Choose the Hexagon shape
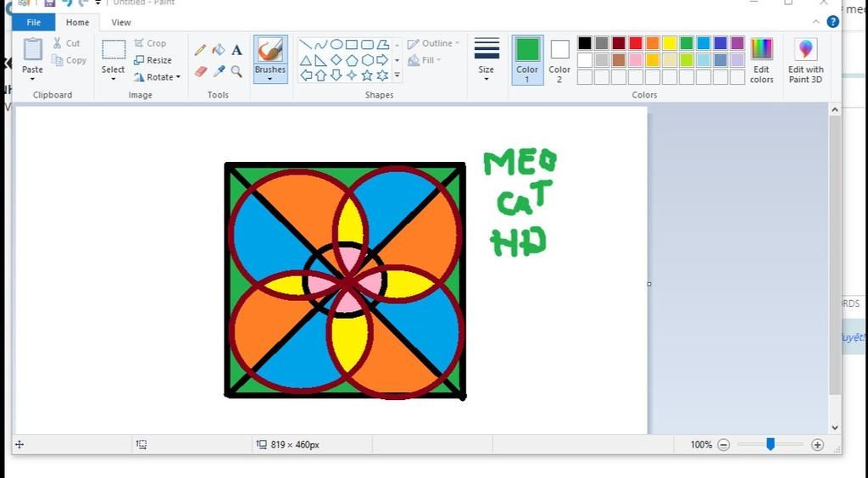 point(367,59)
